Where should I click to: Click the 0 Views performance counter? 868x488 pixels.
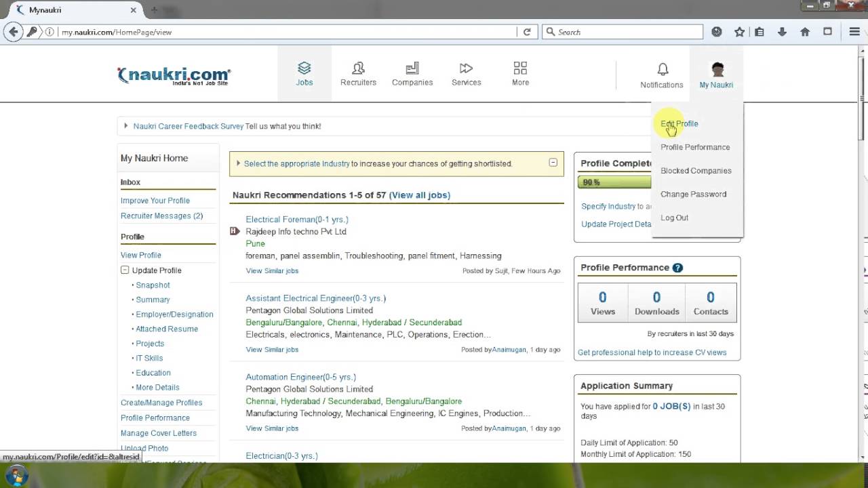tap(602, 303)
